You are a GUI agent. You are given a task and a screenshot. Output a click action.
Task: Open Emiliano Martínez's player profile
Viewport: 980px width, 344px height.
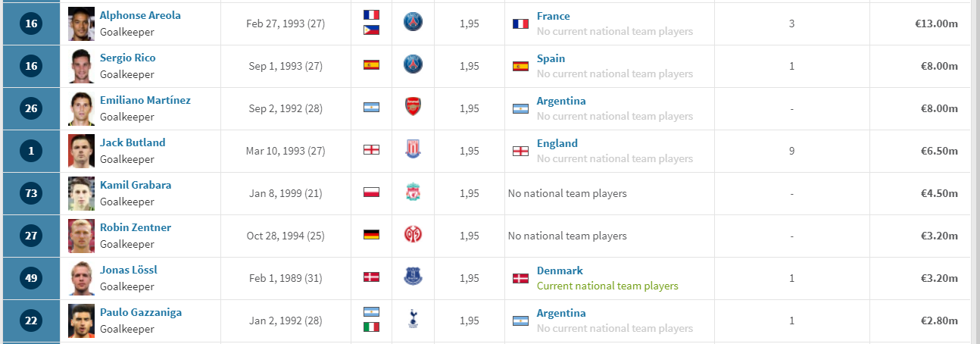[145, 100]
